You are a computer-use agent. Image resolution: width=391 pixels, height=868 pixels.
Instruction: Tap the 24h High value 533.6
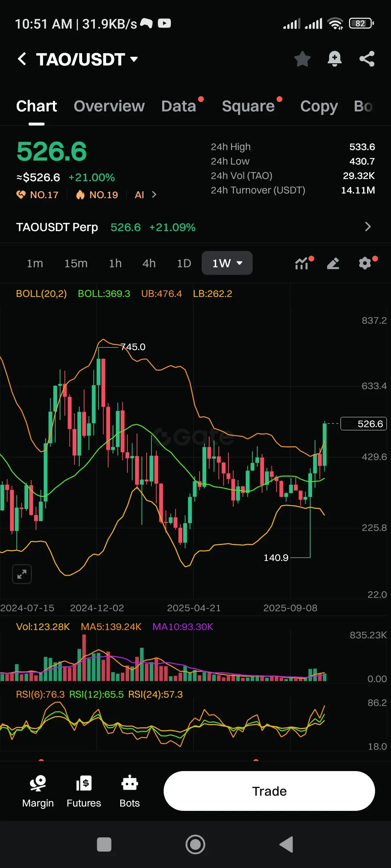pyautogui.click(x=362, y=147)
